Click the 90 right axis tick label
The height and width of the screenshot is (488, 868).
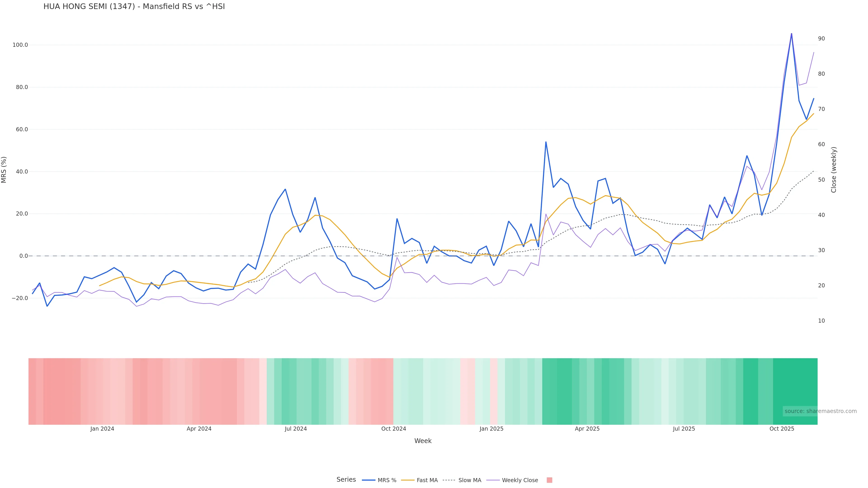coord(821,39)
